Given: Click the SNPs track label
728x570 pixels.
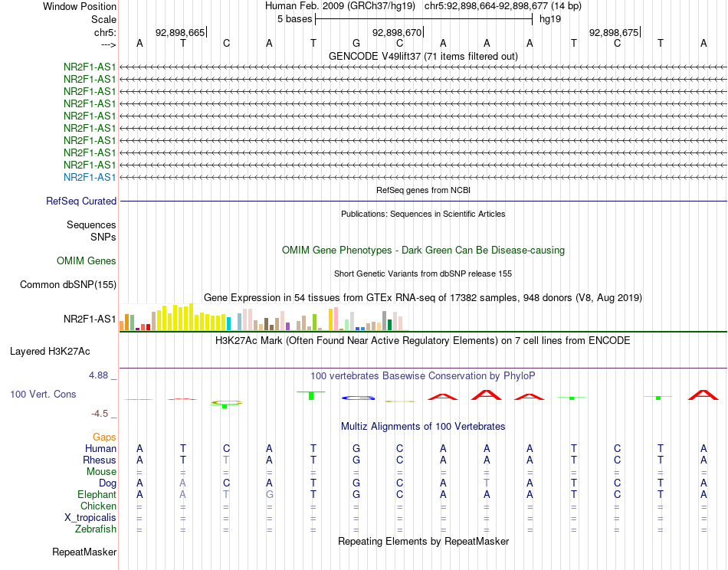Looking at the screenshot, I should point(103,237).
